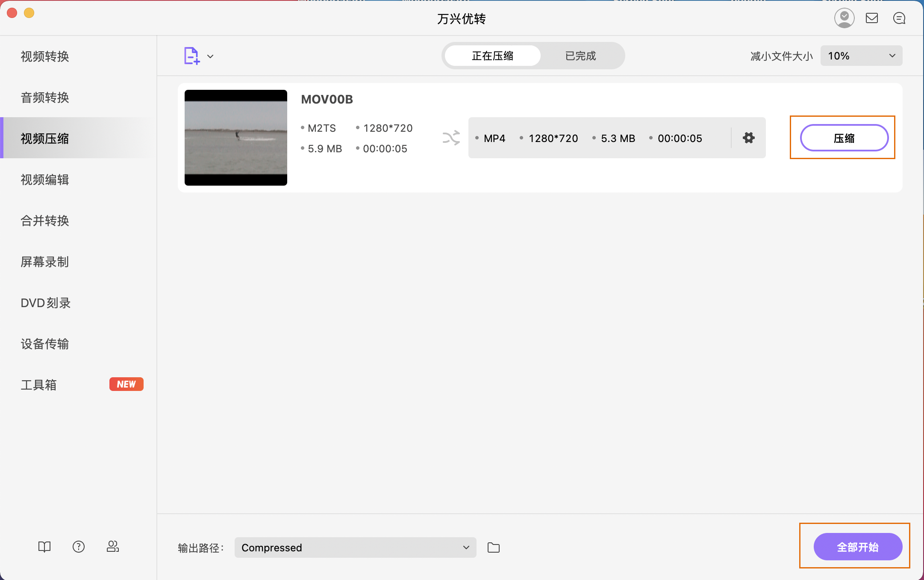Expand the add-file chevron arrow
The image size is (924, 580).
tap(210, 56)
